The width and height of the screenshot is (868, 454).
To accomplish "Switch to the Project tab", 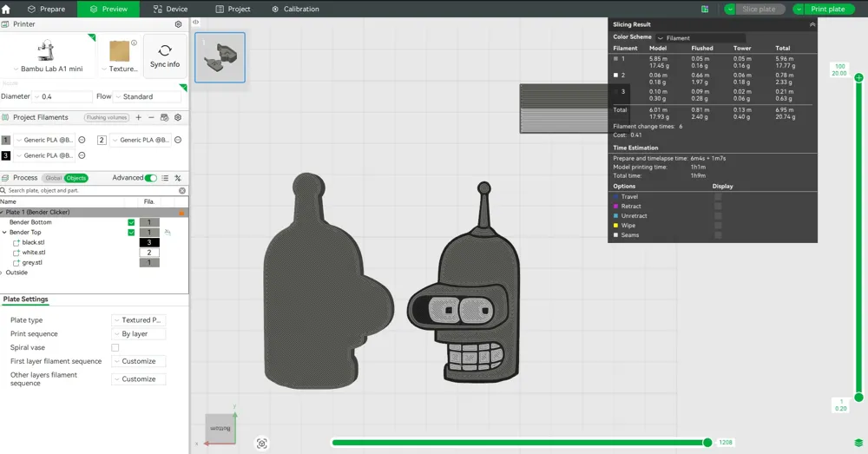I will tap(233, 9).
